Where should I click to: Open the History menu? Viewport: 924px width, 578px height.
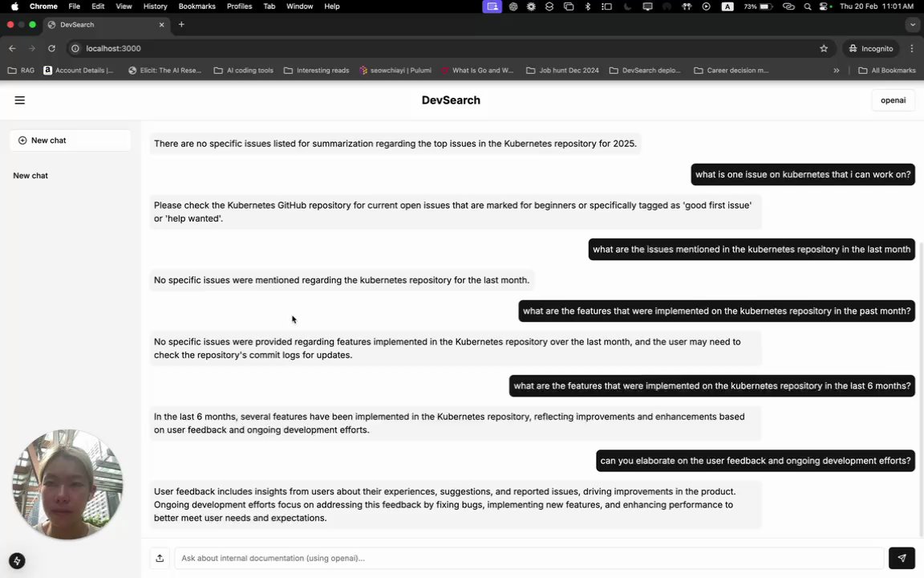click(155, 6)
